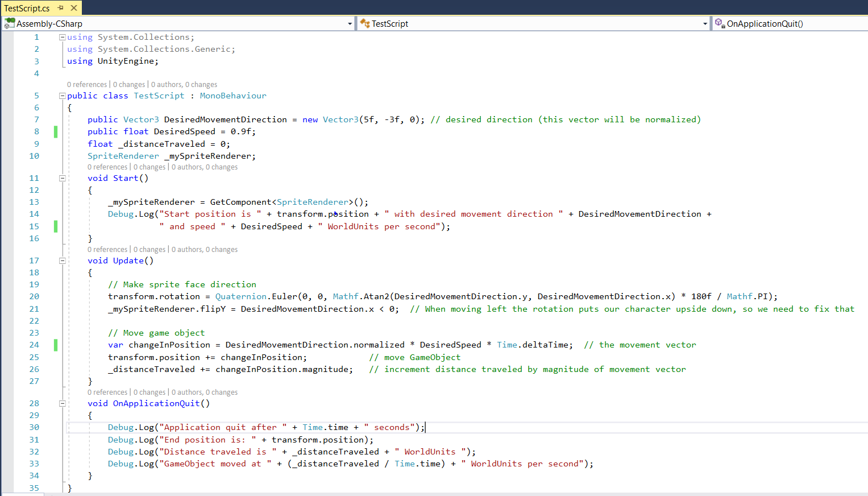Click '// Make sprite face direction' comment
868x496 pixels.
[182, 284]
